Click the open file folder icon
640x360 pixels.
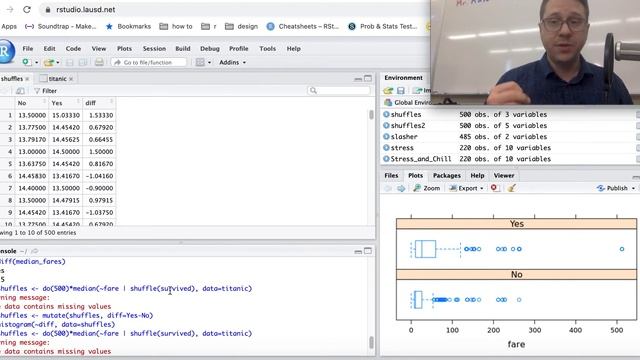(49, 62)
